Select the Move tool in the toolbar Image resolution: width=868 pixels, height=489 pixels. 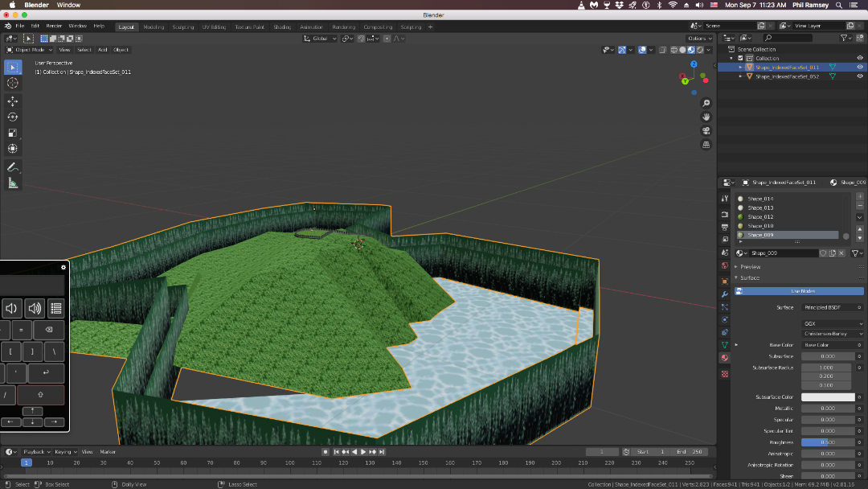click(x=12, y=101)
